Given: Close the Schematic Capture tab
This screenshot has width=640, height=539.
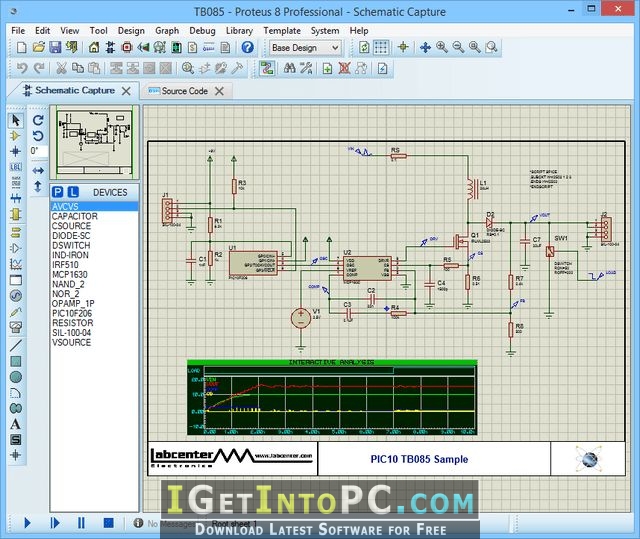Looking at the screenshot, I should pos(126,91).
